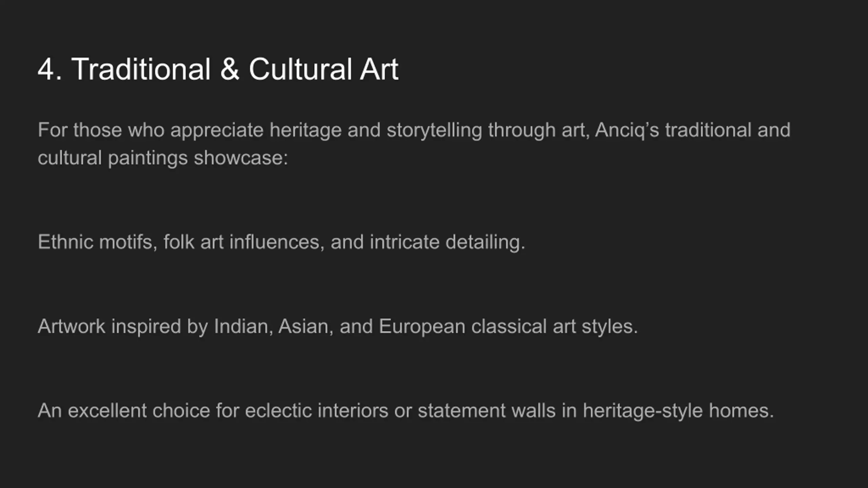Click the word "Anciq's" in the intro paragraph

point(627,130)
